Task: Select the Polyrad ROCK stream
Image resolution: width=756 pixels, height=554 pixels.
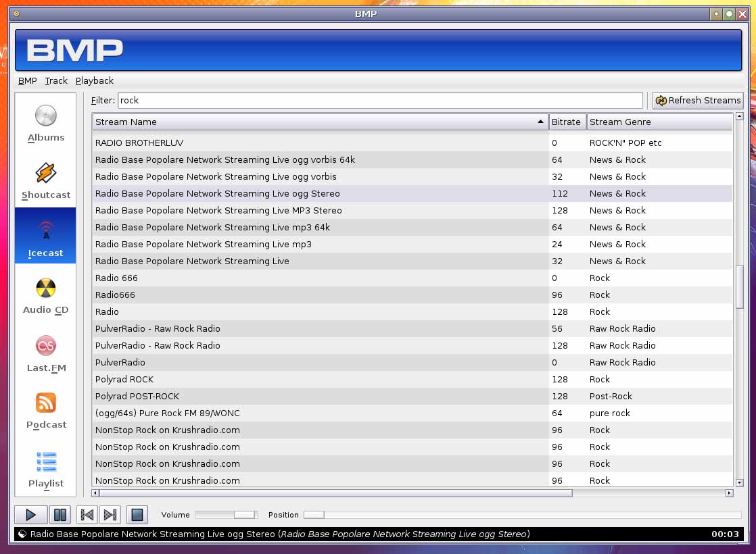Action: click(x=412, y=378)
